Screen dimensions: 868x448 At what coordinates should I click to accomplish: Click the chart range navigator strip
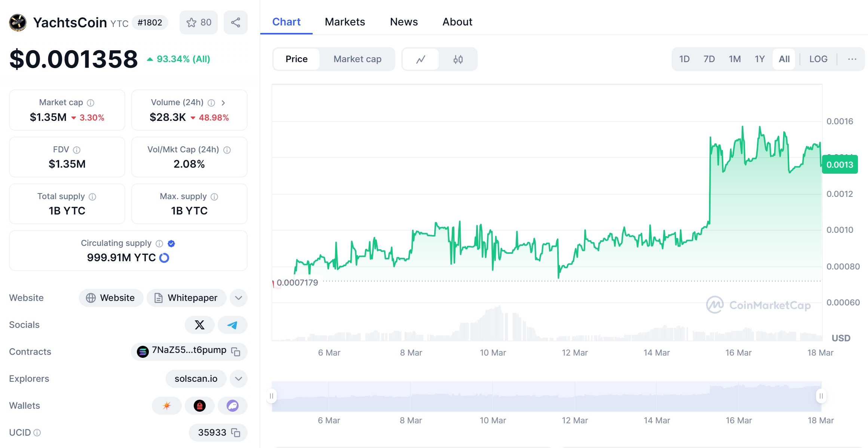pyautogui.click(x=546, y=396)
